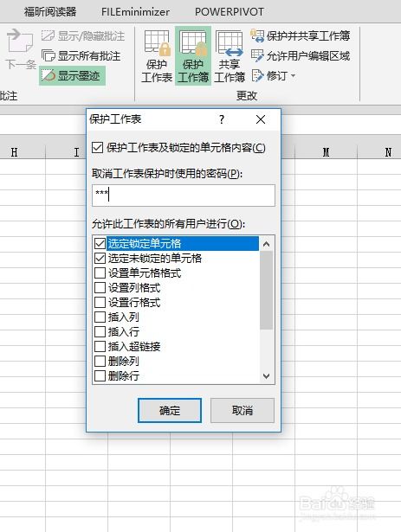401x532 pixels.
Task: Check 设置列格式 checkbox
Action: click(100, 288)
